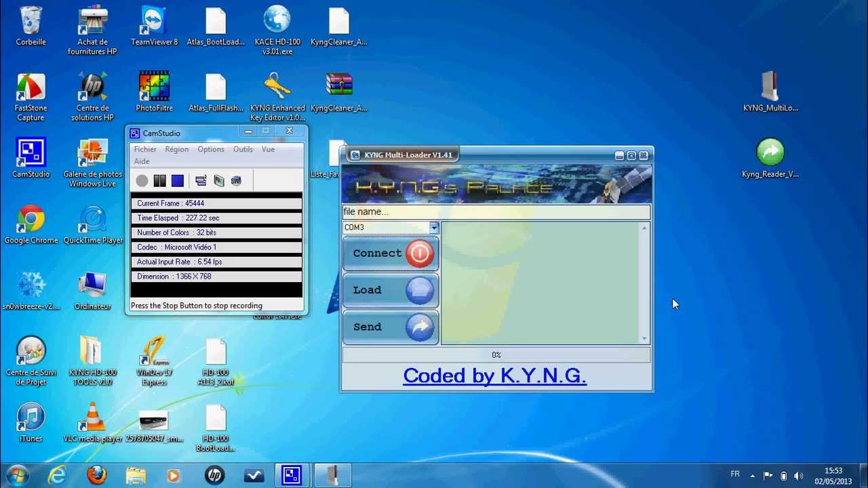Screen dimensions: 868x488
Task: Select the Kyng_Reader_V desktop shortcut
Action: click(770, 159)
